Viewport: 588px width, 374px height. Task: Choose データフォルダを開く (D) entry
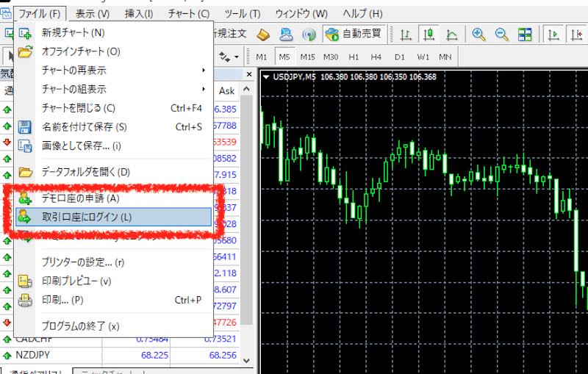[x=114, y=172]
